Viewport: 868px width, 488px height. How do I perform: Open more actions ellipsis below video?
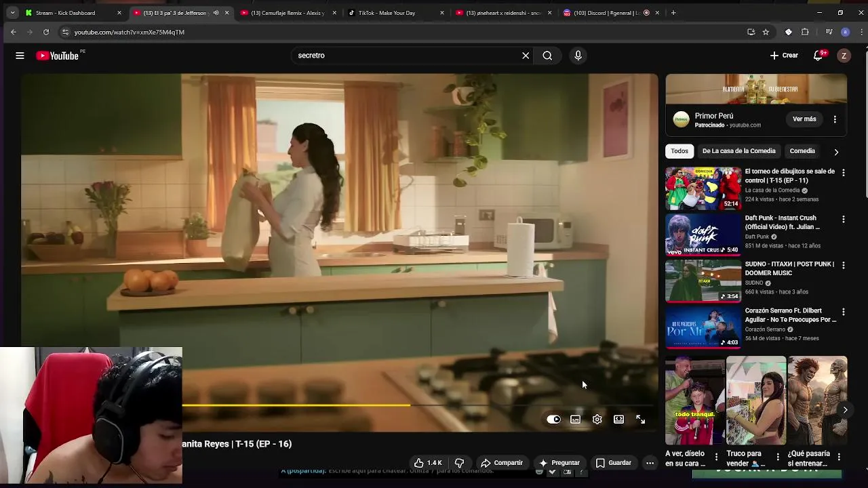click(650, 463)
